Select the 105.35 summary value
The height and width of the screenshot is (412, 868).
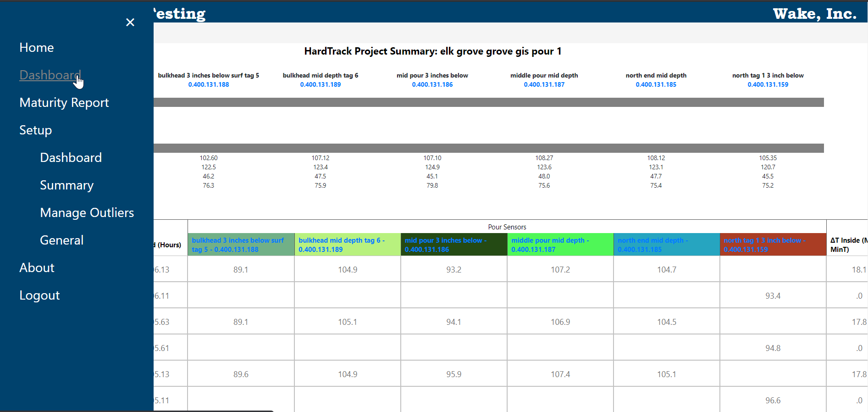point(768,158)
